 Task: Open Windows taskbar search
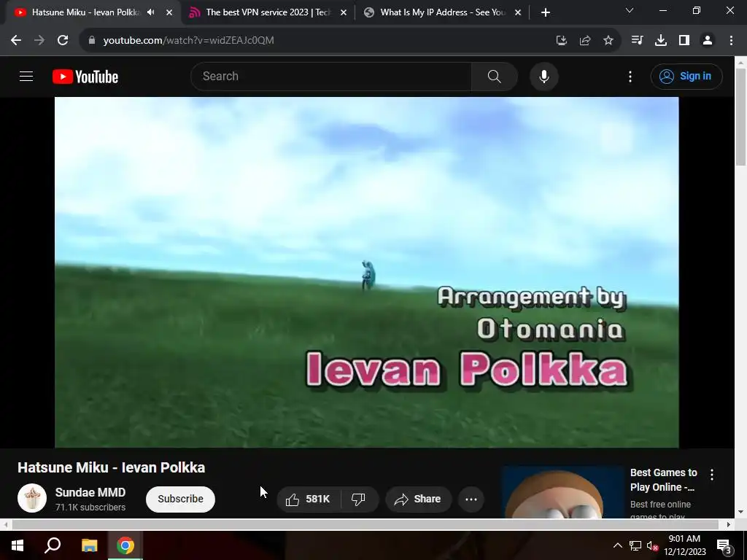[x=53, y=545]
